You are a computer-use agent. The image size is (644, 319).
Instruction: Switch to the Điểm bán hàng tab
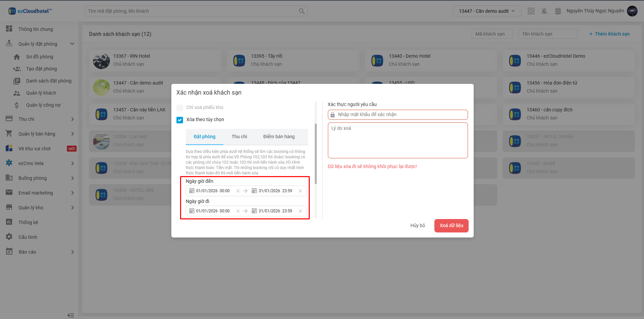[x=279, y=137]
